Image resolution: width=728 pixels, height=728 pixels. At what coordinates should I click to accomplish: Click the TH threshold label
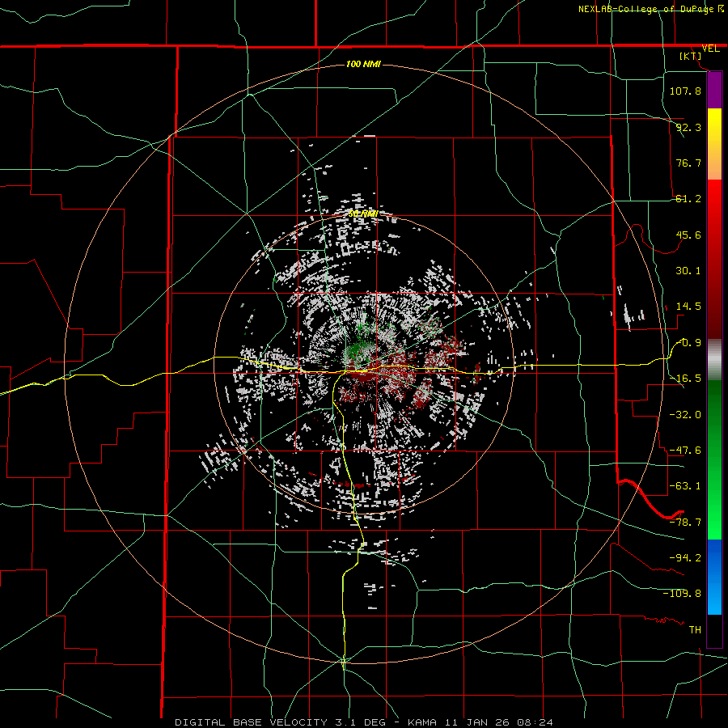pyautogui.click(x=695, y=629)
